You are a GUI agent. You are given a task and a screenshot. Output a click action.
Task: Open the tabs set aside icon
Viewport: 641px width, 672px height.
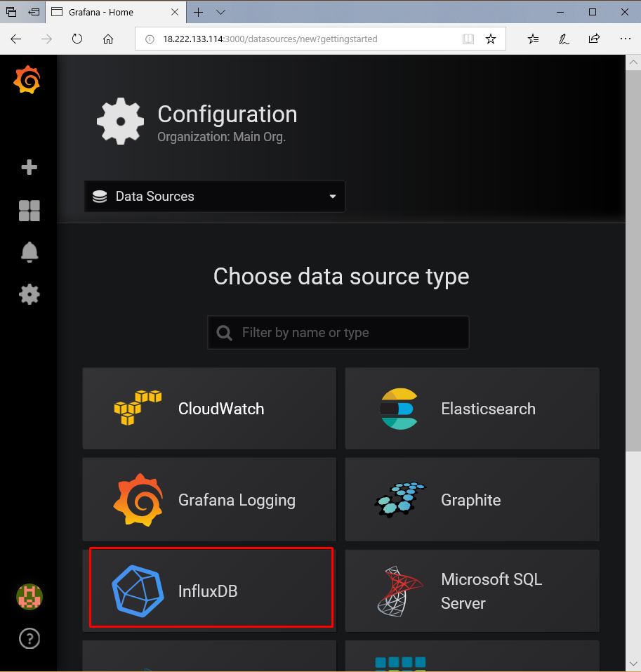pos(11,12)
